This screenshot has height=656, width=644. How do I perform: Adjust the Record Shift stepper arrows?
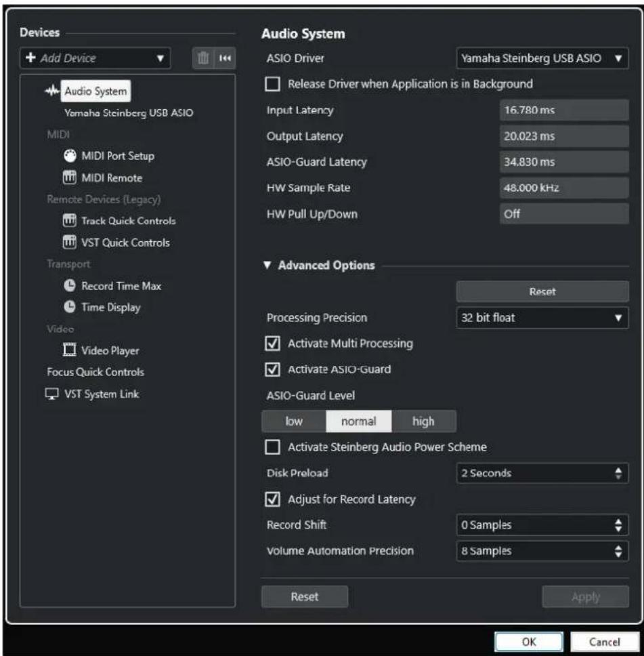click(x=618, y=525)
